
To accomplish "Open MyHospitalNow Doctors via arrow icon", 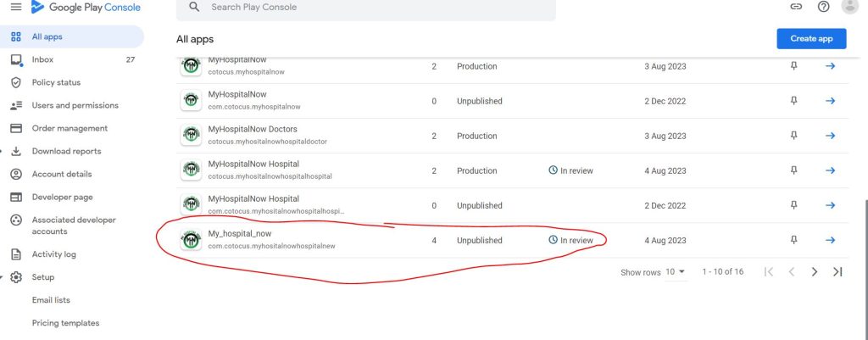I will pyautogui.click(x=831, y=136).
